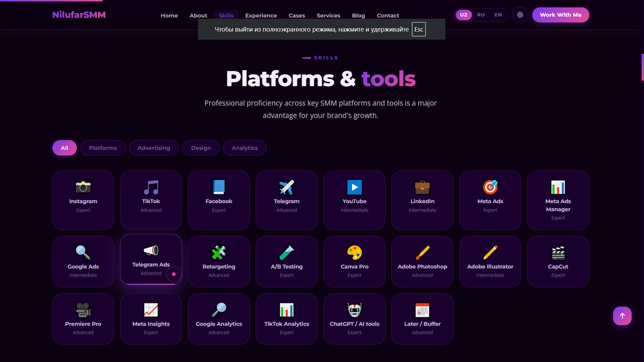
Task: Open the Cases nav link
Action: click(297, 16)
